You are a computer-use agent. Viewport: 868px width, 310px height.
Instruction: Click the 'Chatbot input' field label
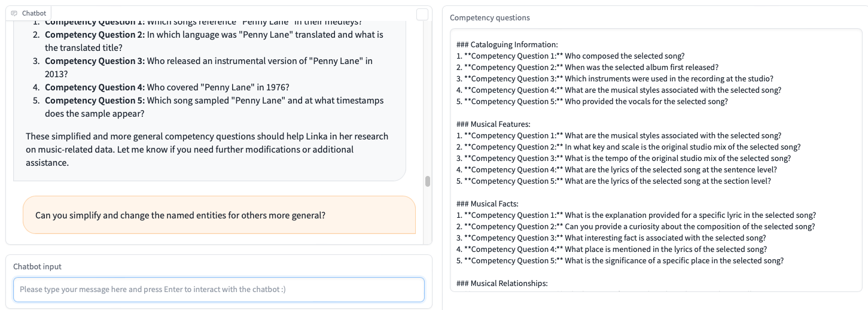[37, 267]
